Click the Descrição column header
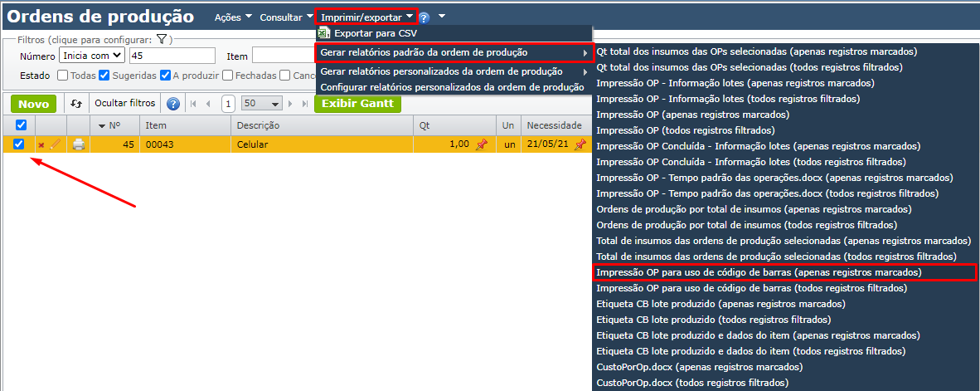The height and width of the screenshot is (391, 980). 322,125
